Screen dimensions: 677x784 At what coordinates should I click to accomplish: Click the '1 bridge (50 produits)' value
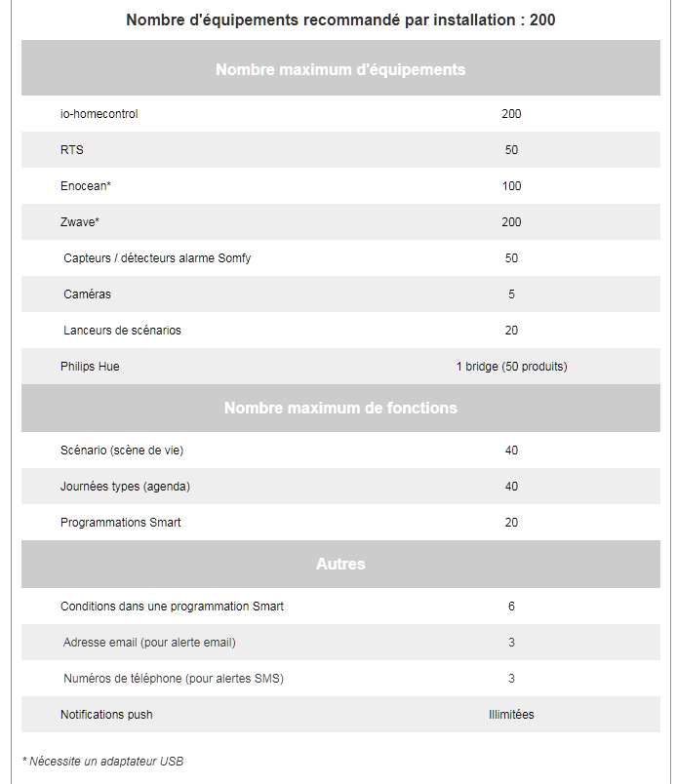click(x=511, y=367)
